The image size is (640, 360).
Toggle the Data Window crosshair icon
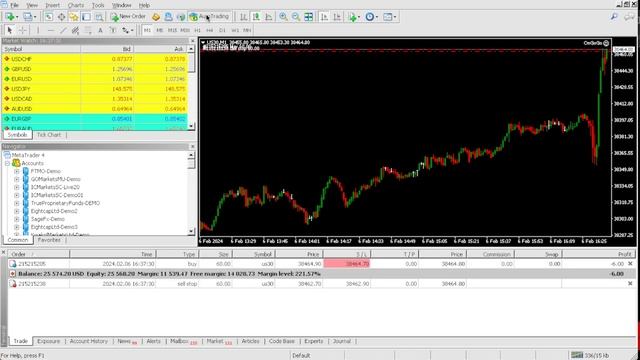coord(61,17)
